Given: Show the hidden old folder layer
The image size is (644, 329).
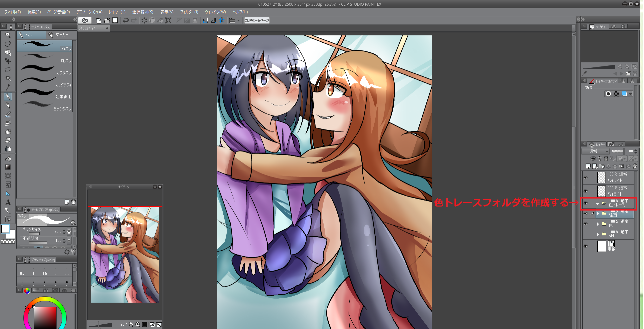Looking at the screenshot, I should 586,234.
